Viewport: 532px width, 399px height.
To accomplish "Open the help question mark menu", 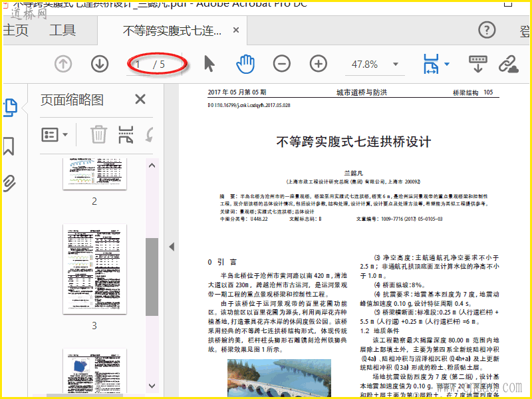I will pyautogui.click(x=487, y=30).
